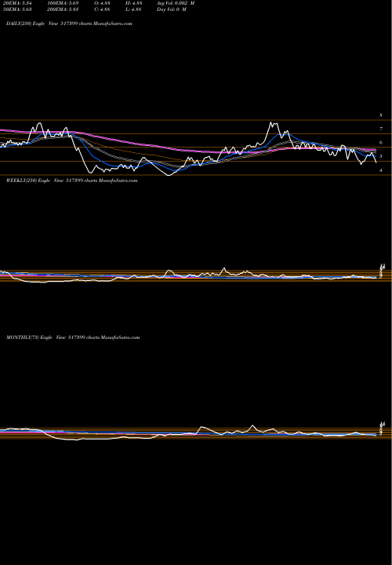Screen dimensions: 392x565
Task: Click the close price 'C:' value
Action: [102, 9]
